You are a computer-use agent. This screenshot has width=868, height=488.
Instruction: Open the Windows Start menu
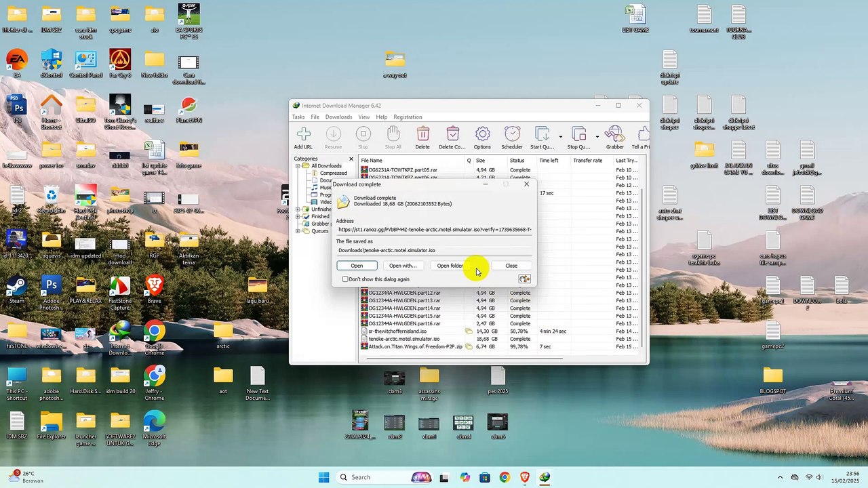323,477
